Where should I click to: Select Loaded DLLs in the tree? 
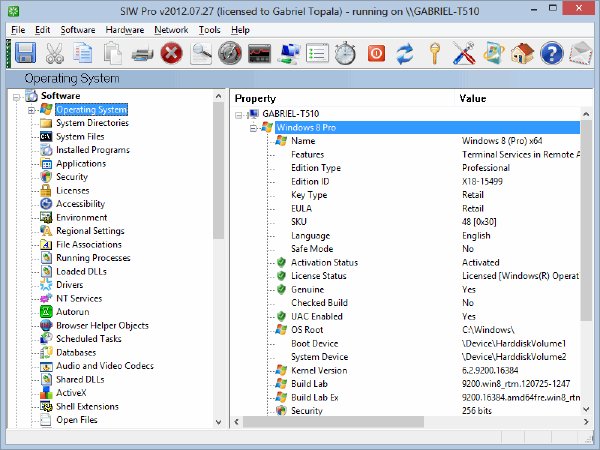(x=82, y=272)
